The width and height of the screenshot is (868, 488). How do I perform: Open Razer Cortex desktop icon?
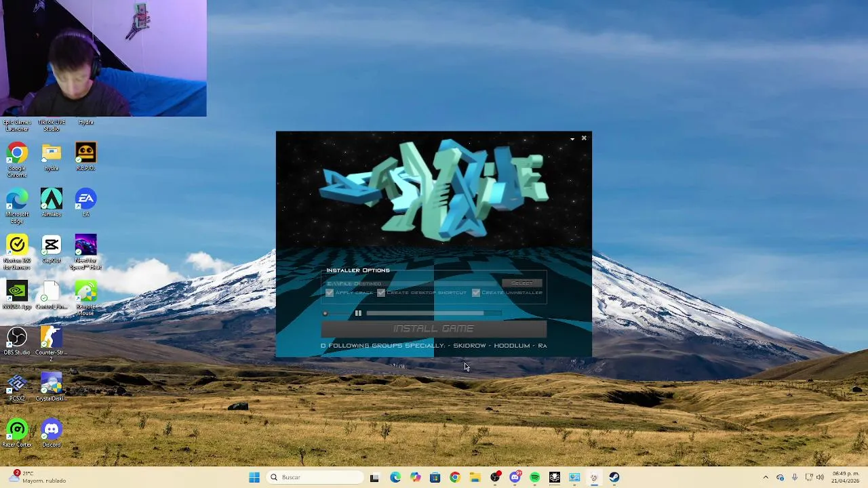[17, 433]
